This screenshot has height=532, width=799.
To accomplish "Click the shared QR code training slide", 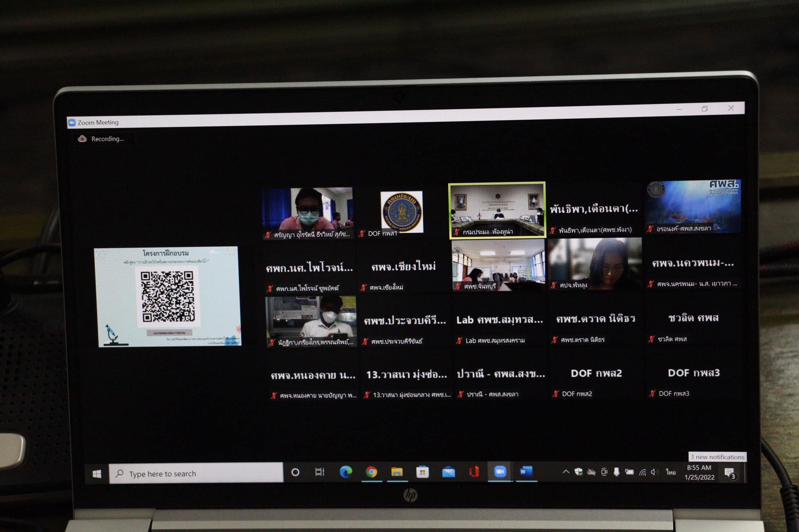I will (x=167, y=296).
